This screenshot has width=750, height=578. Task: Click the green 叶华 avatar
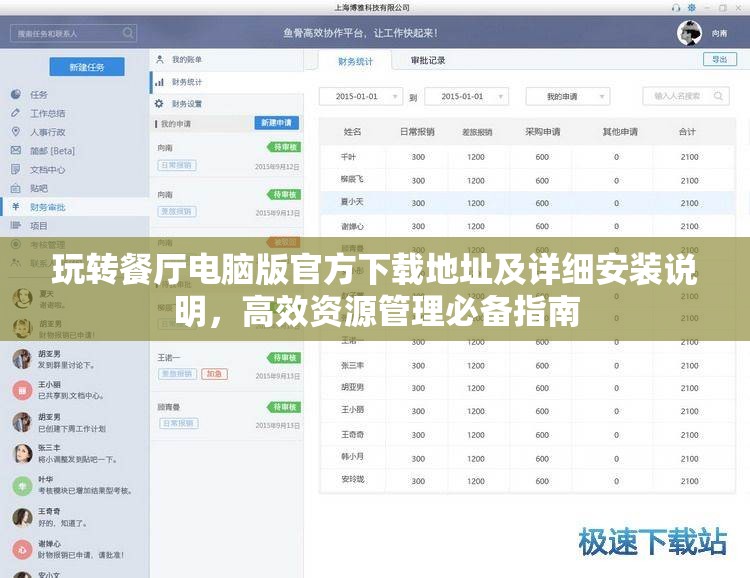pyautogui.click(x=22, y=486)
